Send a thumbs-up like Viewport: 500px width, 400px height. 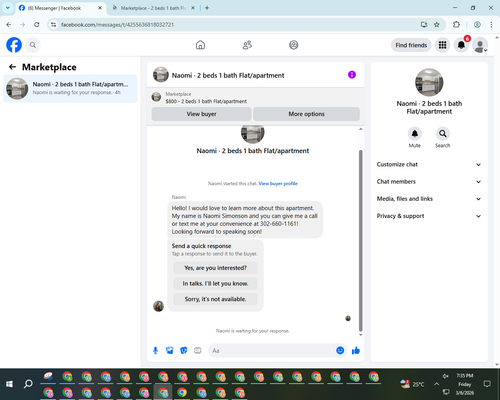356,350
